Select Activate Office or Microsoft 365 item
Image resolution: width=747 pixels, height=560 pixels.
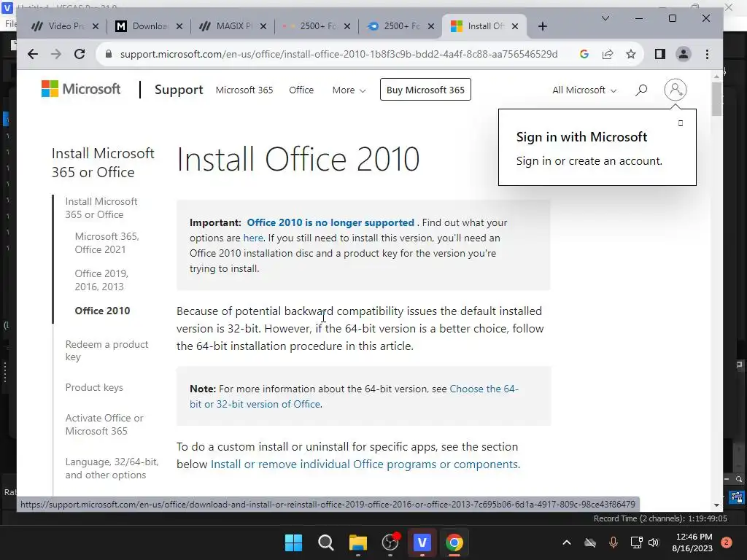tap(104, 424)
